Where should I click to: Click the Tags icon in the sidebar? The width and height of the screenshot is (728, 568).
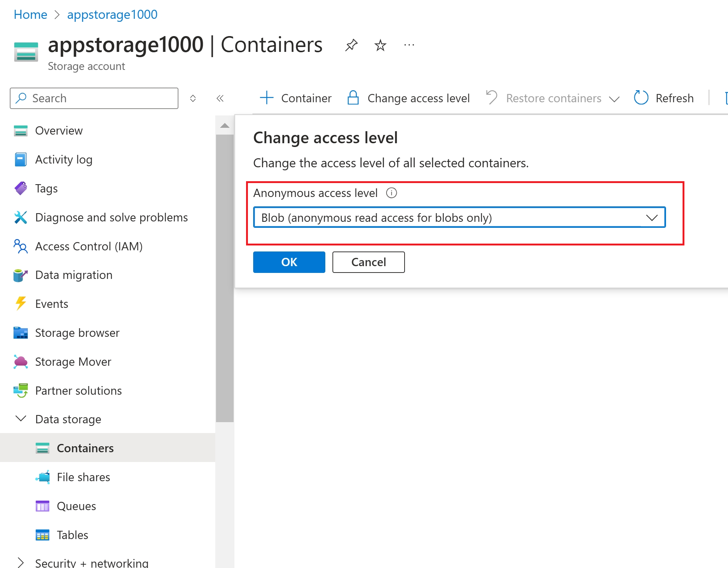click(21, 188)
